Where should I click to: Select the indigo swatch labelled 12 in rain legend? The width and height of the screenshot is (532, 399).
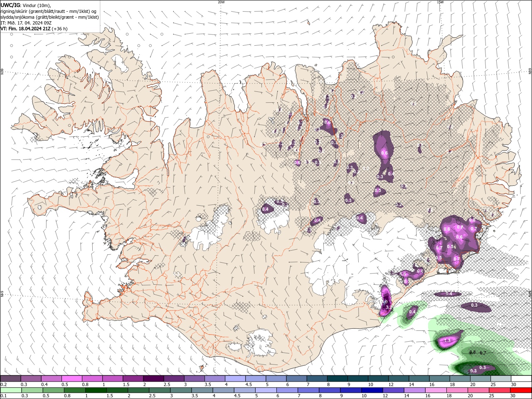(394, 390)
